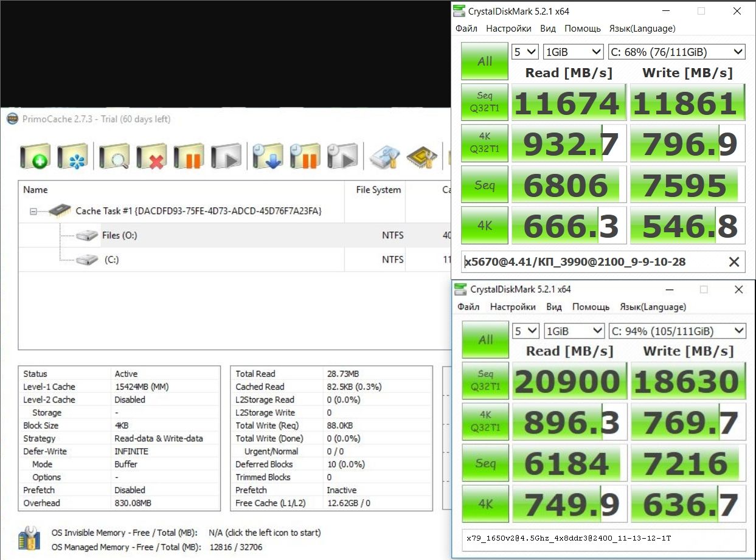
Task: Run the Seq Q32T1 test in the top CrystalDiskMark
Action: pyautogui.click(x=485, y=102)
